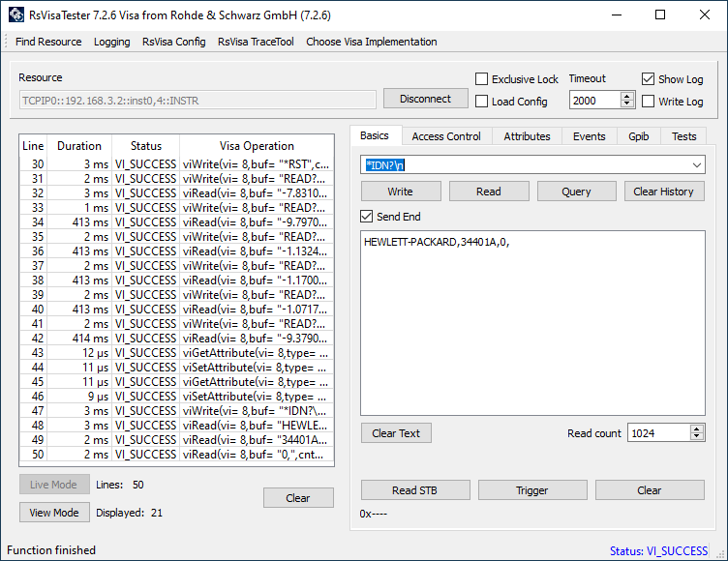
Task: Switch to the Basics tab
Action: [x=375, y=135]
